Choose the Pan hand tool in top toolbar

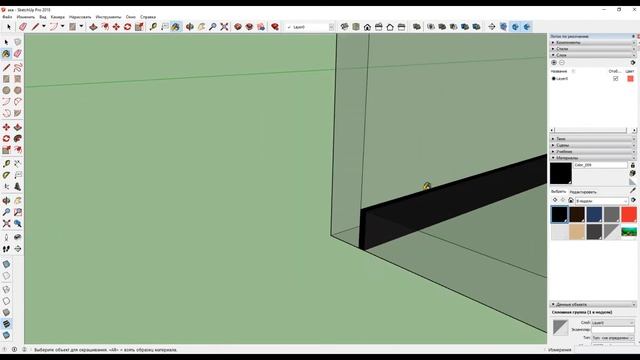pos(201,27)
